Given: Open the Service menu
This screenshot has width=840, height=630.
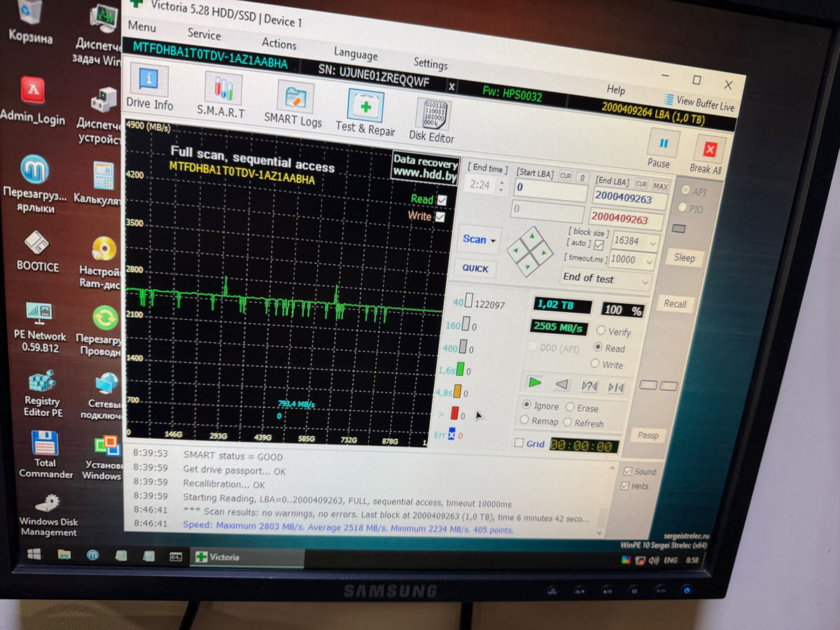Looking at the screenshot, I should pyautogui.click(x=204, y=34).
